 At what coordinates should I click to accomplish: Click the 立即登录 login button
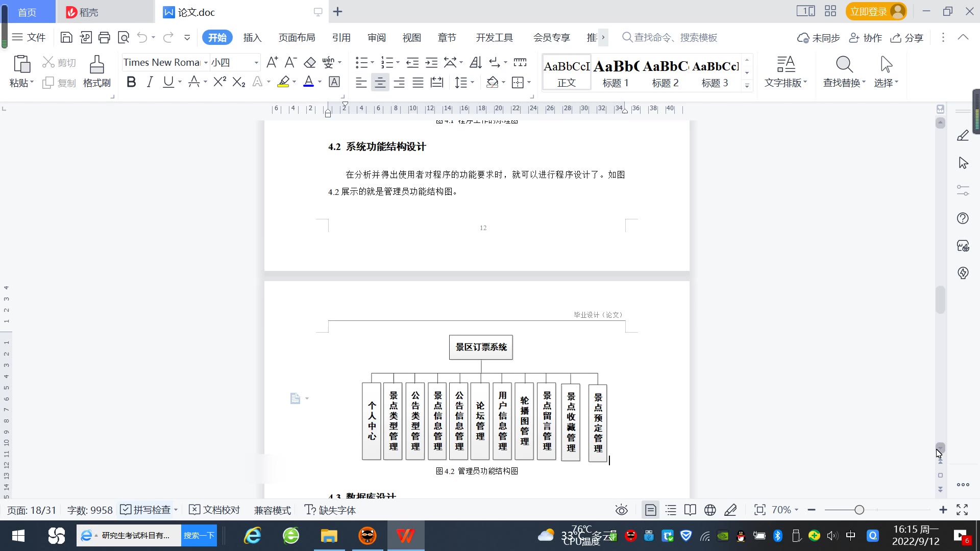875,11
